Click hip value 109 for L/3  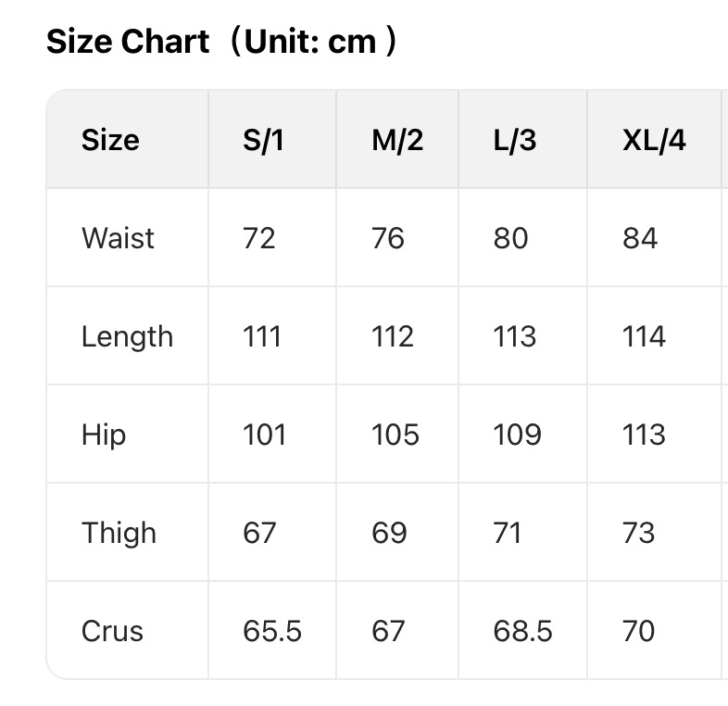point(516,435)
